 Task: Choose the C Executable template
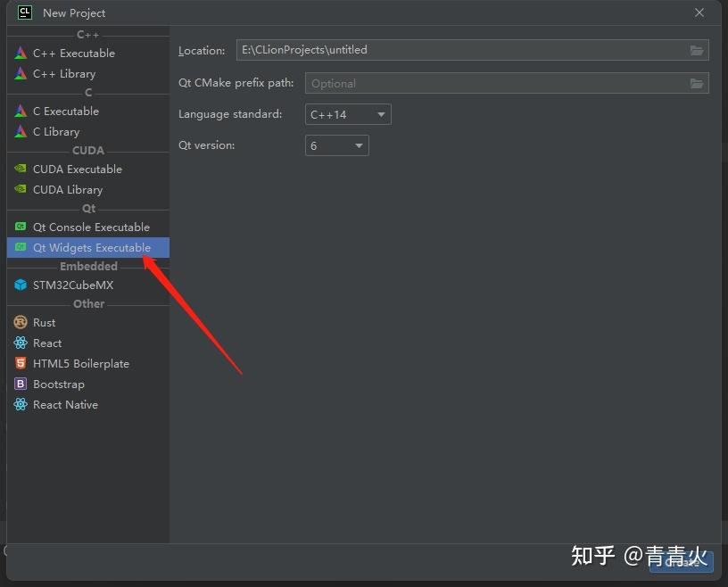88,111
